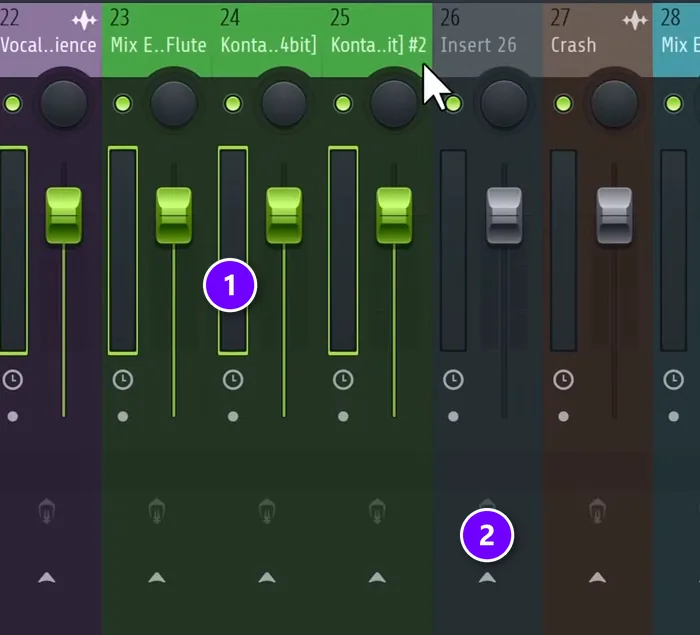Mute the Konta..4bit] track LED
Viewport: 700px width, 635px height.
point(233,104)
